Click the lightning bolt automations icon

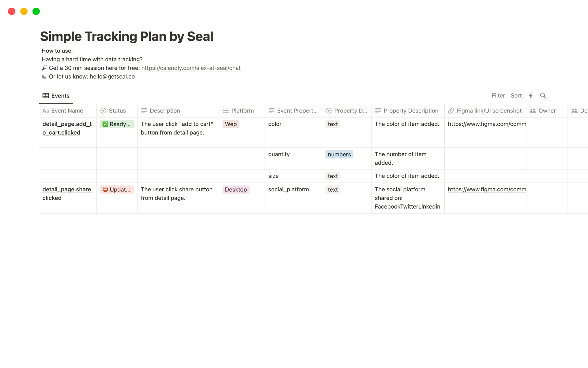531,96
